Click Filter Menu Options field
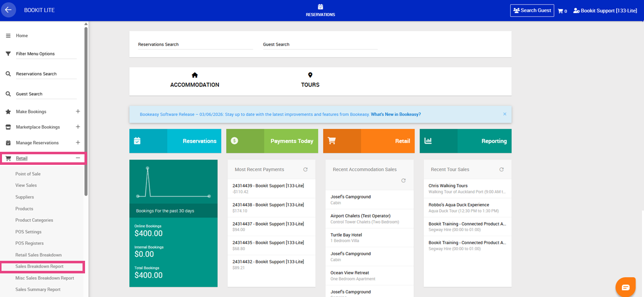The image size is (644, 297). point(46,54)
